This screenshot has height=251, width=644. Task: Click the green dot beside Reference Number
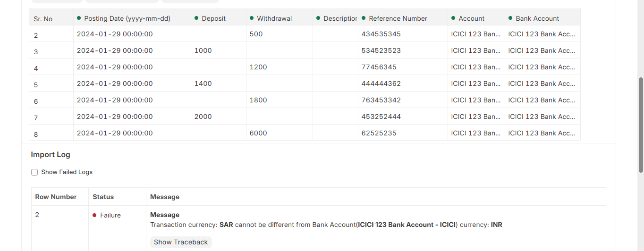pos(364,18)
